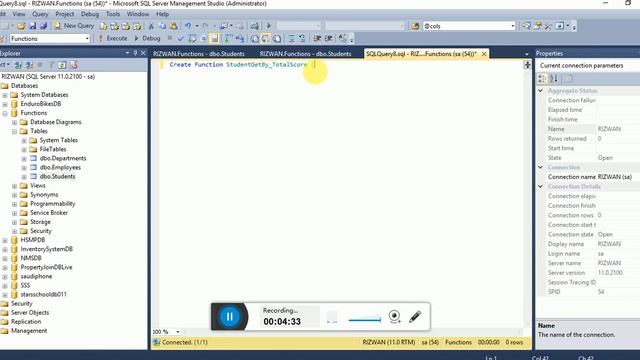Screen dimensions: 640x360
Task: Click the pencil annotate icon on recorder
Action: (x=415, y=316)
